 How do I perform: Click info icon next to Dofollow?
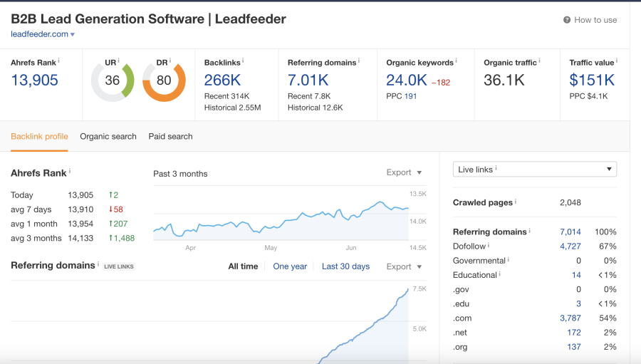point(489,244)
